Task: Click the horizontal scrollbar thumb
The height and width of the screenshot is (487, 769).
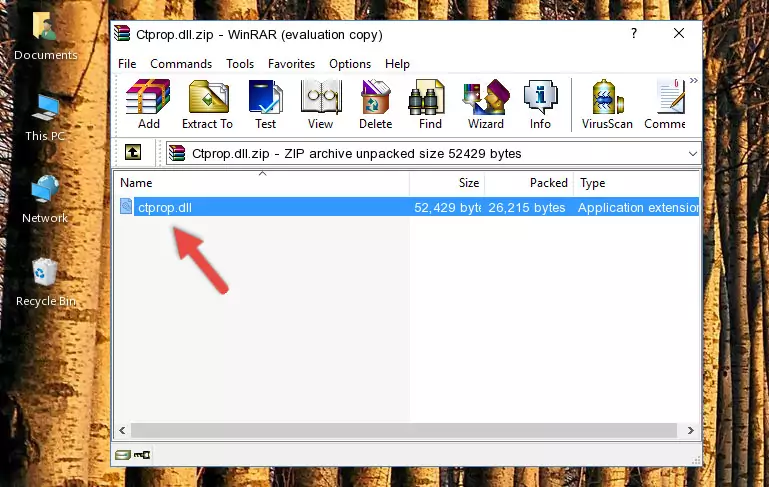Action: pos(404,430)
